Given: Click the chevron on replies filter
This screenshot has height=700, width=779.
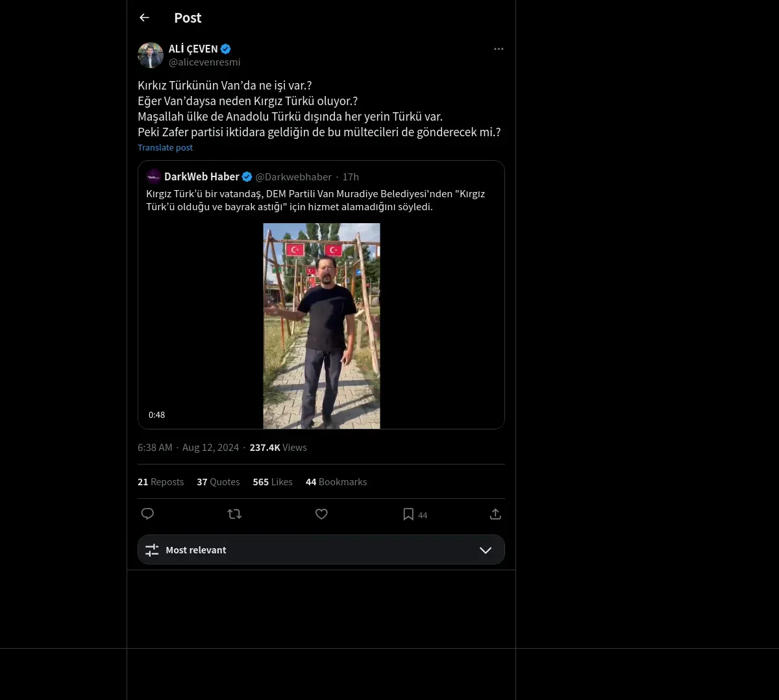Looking at the screenshot, I should pyautogui.click(x=485, y=550).
